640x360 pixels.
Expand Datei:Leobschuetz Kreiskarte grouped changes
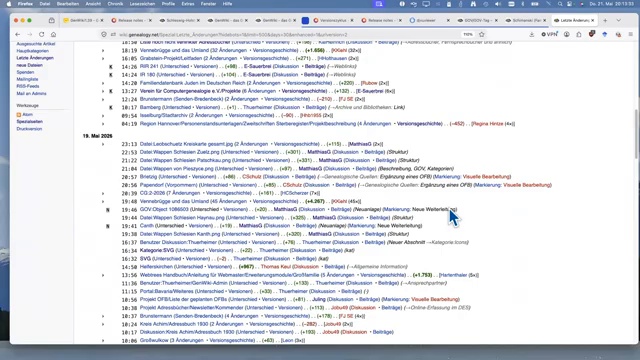[103, 144]
